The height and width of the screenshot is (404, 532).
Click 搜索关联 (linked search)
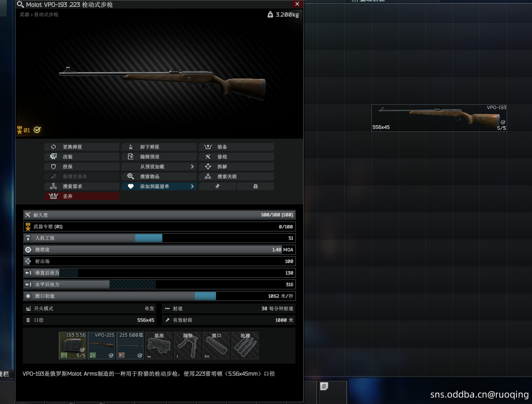[x=236, y=176]
